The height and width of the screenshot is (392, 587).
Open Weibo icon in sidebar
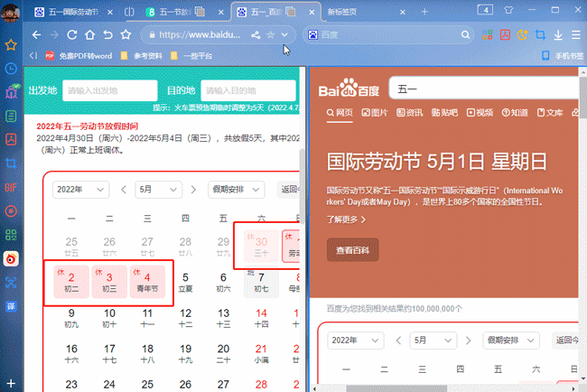point(11,258)
